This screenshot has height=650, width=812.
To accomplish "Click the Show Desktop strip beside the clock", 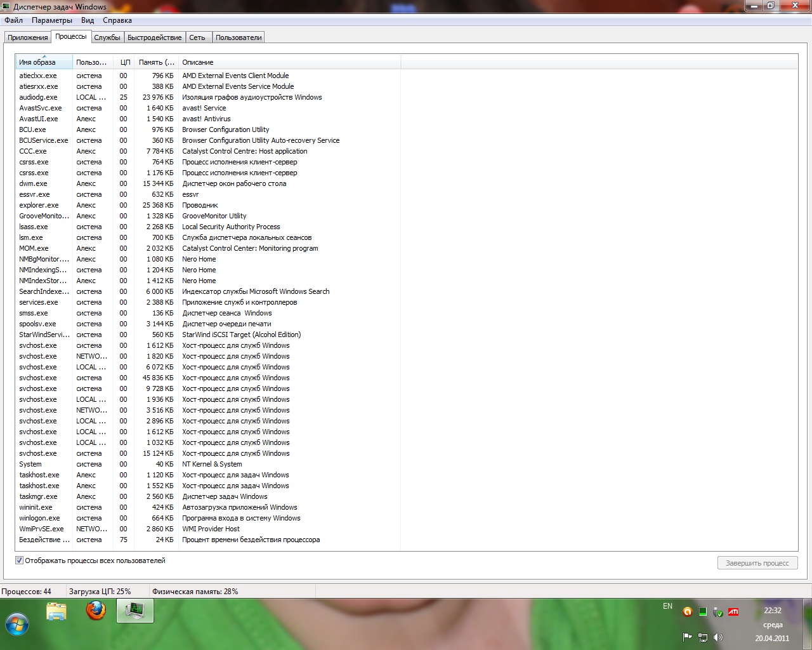I will coord(807,625).
